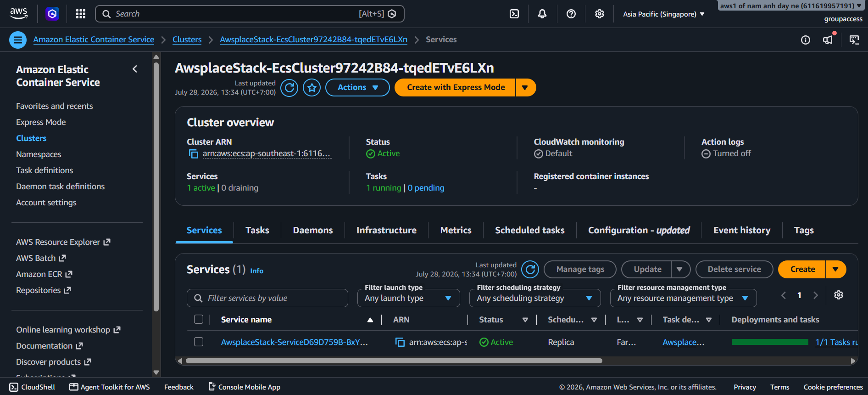Click the Delete service button

[x=734, y=269]
